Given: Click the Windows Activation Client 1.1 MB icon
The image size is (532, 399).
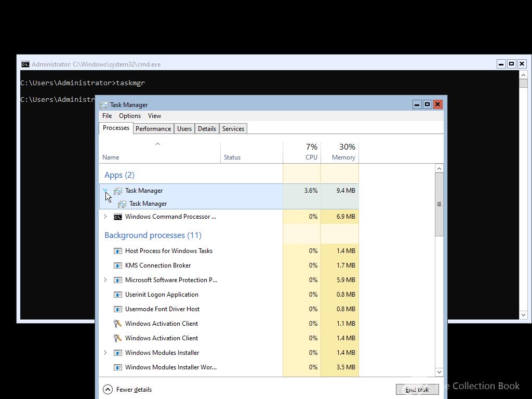Looking at the screenshot, I should point(117,324).
